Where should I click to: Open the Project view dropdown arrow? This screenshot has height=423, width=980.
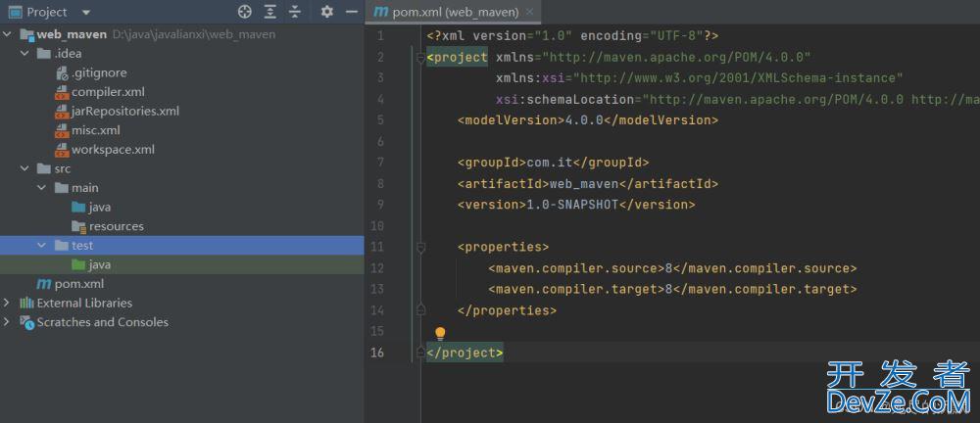86,13
